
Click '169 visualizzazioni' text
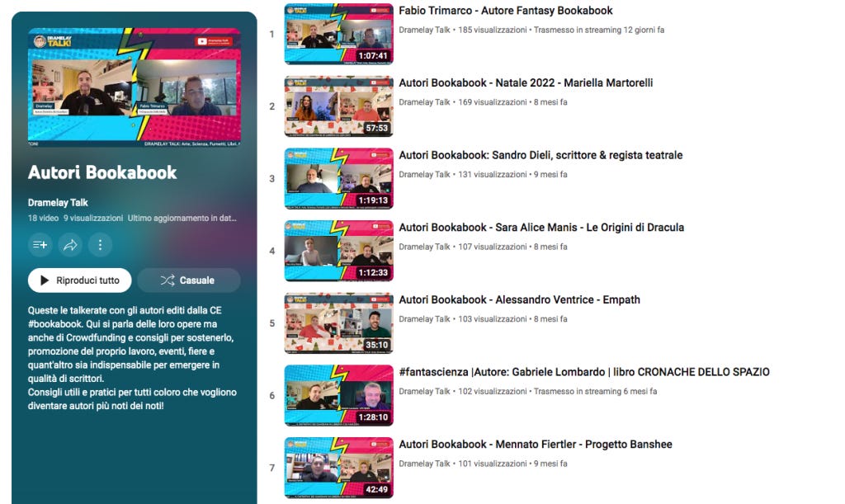pyautogui.click(x=493, y=102)
